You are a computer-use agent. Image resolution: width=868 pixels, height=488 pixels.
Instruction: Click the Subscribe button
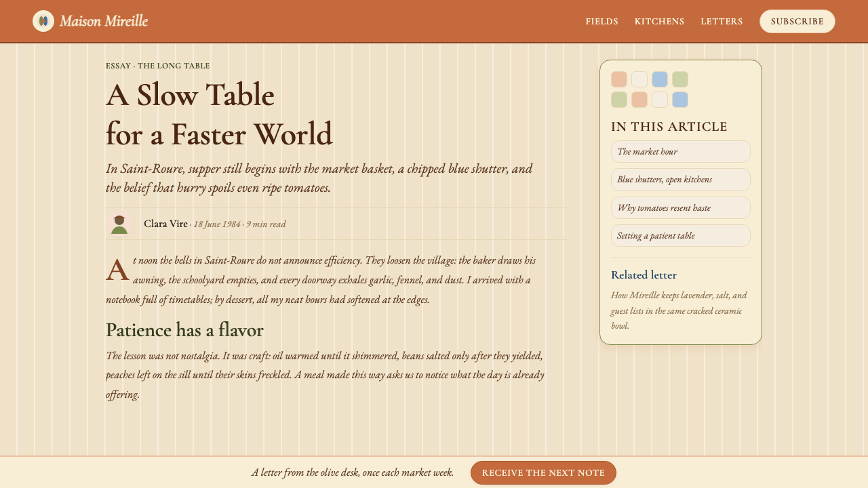click(797, 21)
